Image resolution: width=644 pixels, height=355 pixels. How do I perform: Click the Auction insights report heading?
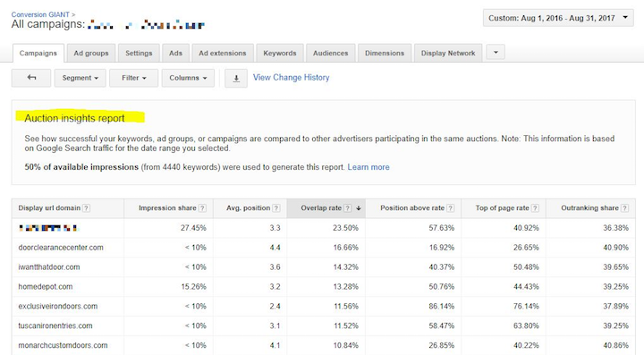point(74,118)
